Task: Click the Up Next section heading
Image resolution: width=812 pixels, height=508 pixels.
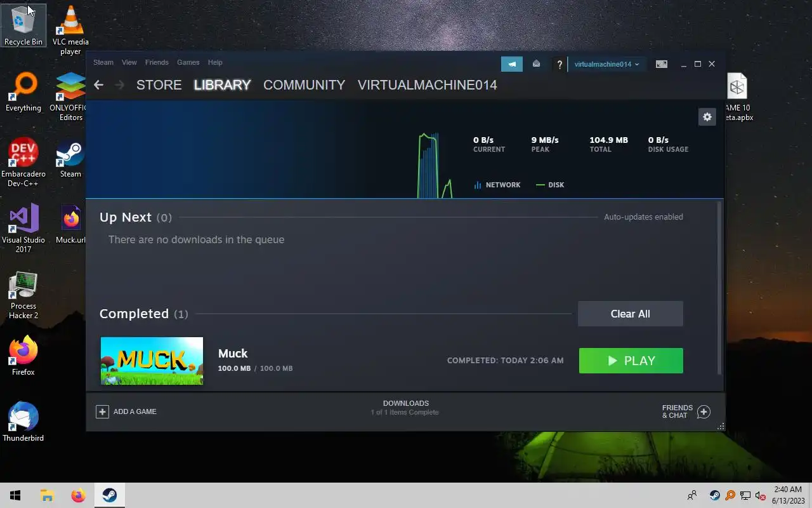Action: pos(126,217)
